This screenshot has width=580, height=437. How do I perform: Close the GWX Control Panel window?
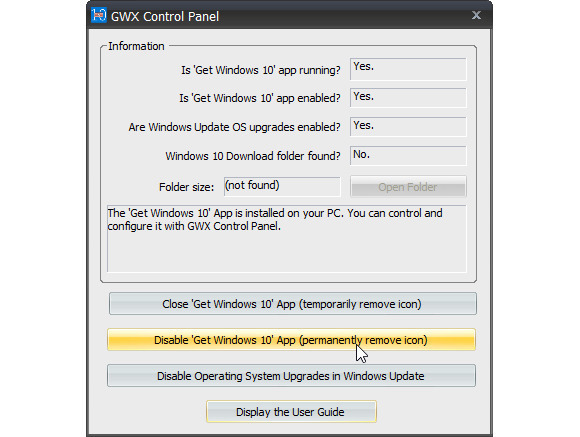(476, 15)
